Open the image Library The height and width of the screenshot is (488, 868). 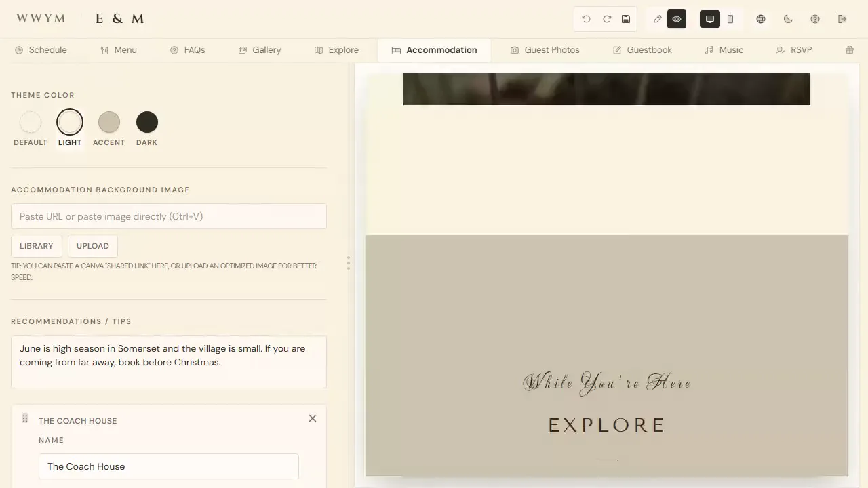(x=37, y=246)
